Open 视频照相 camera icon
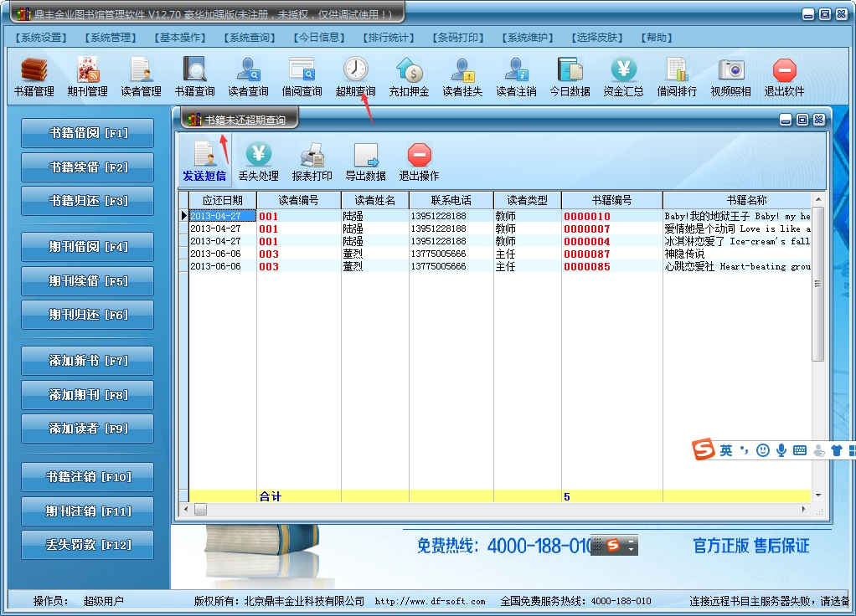The image size is (856, 616). [730, 70]
